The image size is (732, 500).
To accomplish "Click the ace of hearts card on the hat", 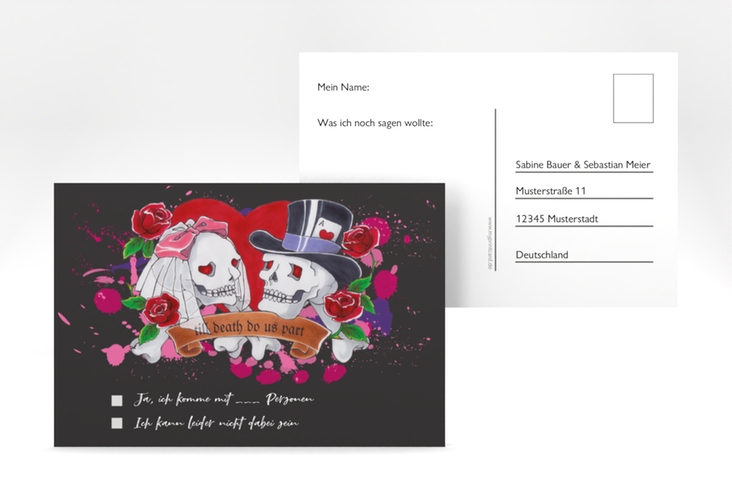I will 326,231.
